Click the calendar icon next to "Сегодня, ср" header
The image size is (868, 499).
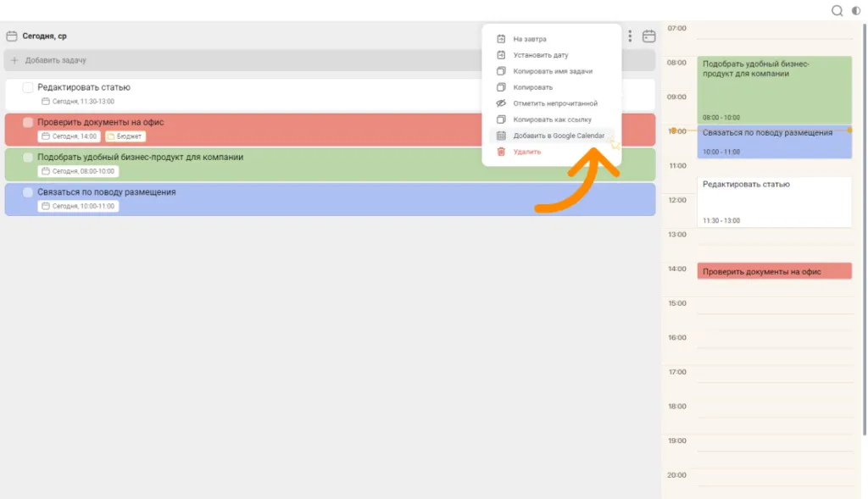(x=12, y=36)
